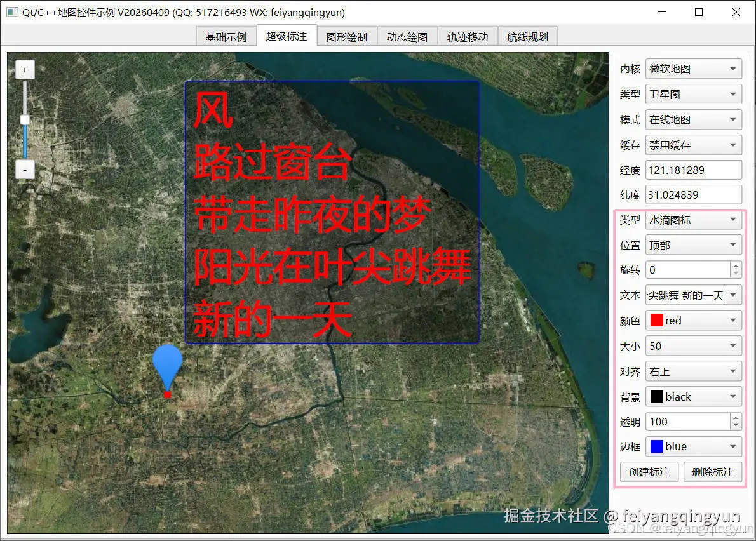The image size is (756, 541).
Task: Close the application window
Action: (736, 12)
